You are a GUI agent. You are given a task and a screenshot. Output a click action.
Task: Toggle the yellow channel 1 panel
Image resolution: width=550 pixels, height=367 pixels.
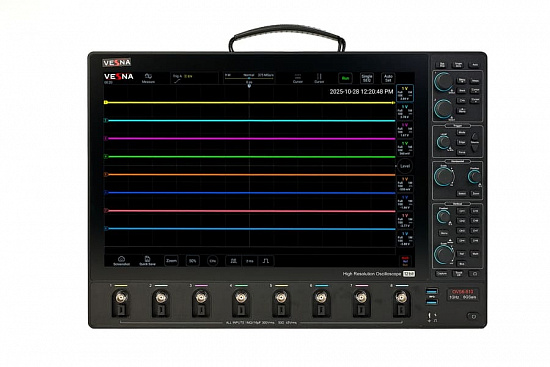[x=405, y=93]
